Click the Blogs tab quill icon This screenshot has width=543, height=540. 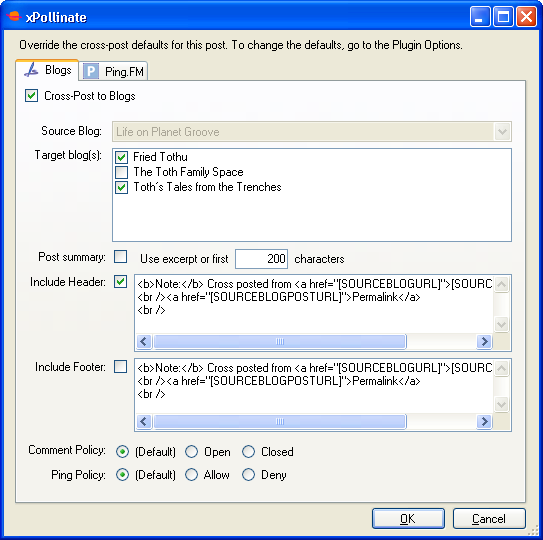click(x=31, y=70)
